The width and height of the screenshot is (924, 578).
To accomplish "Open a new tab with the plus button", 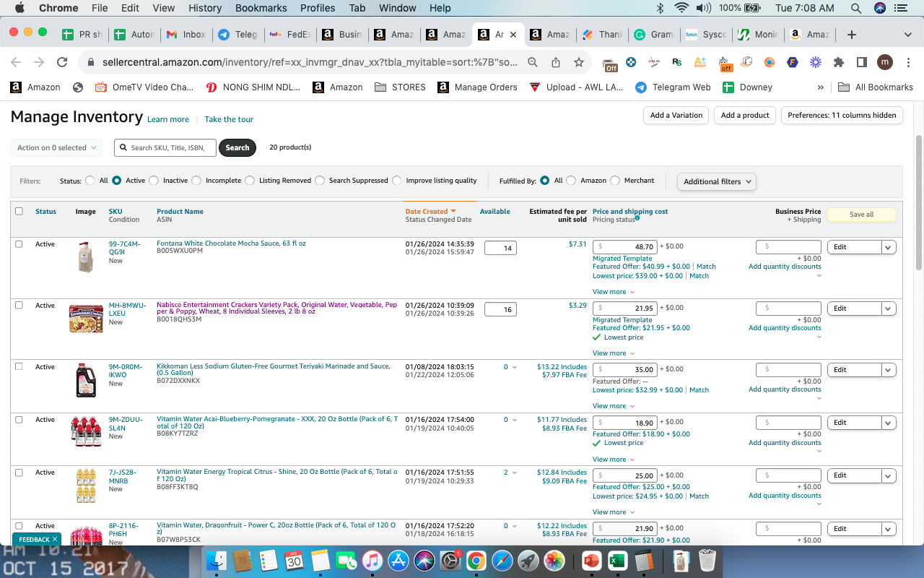I will 852,34.
